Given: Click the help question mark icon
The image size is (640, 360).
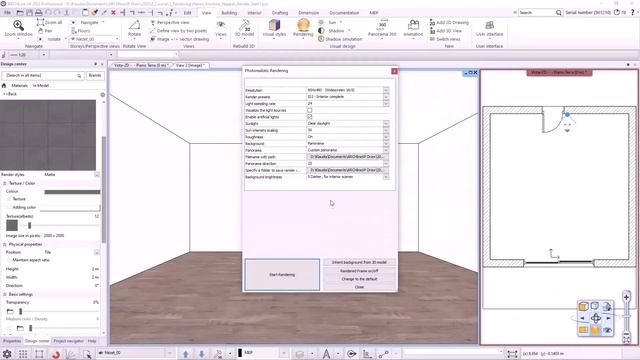Looking at the screenshot, I should point(633,13).
